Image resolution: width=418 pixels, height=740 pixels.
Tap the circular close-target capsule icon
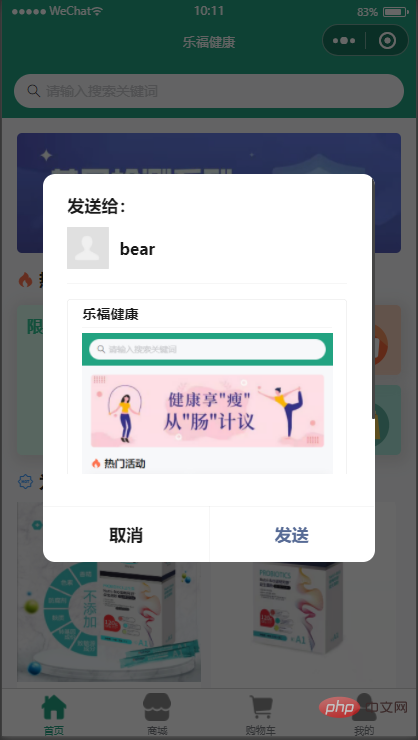(387, 41)
